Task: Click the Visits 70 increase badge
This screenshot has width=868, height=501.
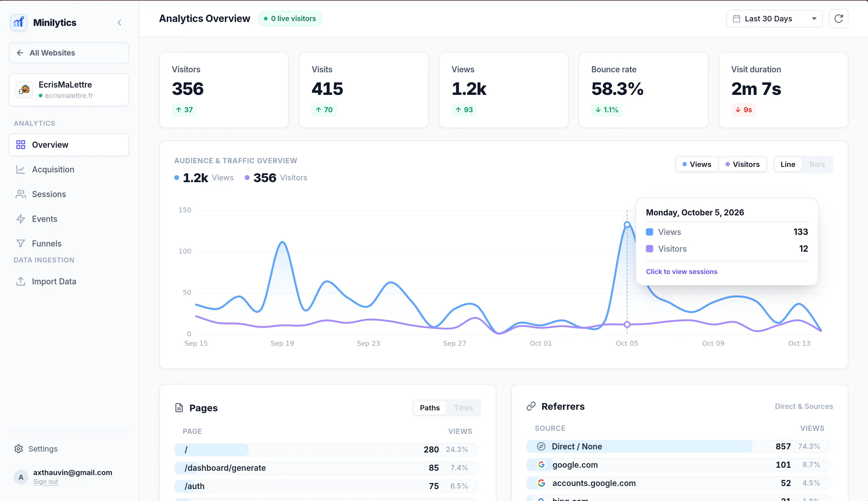Action: [x=324, y=110]
